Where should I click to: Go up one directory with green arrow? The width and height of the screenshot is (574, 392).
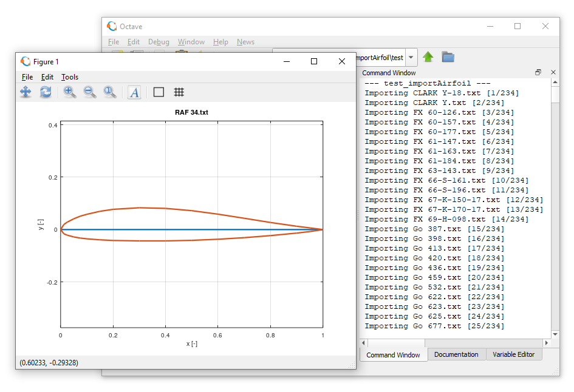point(428,57)
